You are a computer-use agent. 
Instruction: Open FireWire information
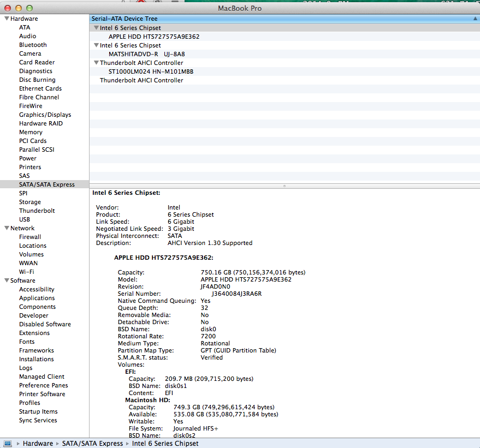pyautogui.click(x=31, y=106)
